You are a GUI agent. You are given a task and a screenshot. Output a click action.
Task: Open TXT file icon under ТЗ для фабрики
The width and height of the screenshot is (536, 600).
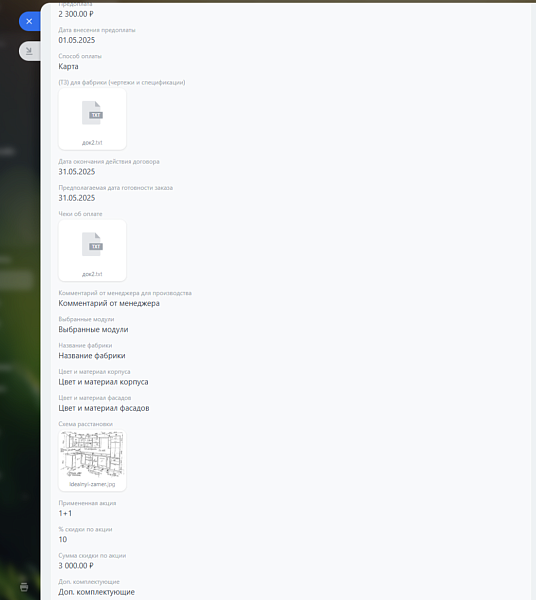93,113
